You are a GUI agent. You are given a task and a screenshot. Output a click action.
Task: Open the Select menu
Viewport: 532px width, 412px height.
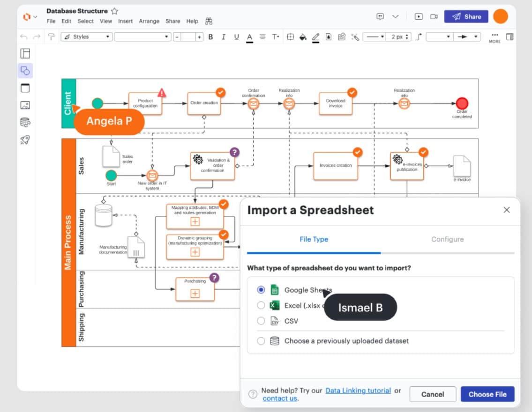coord(85,21)
